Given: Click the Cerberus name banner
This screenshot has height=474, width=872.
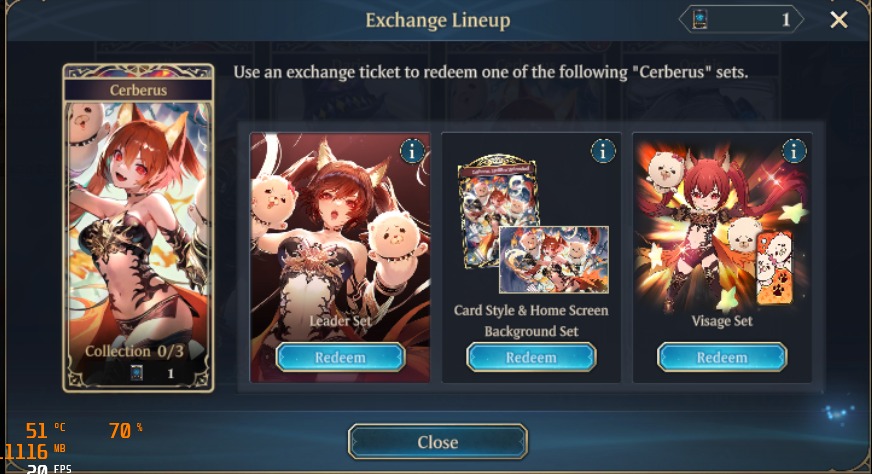Looking at the screenshot, I should coord(138,90).
